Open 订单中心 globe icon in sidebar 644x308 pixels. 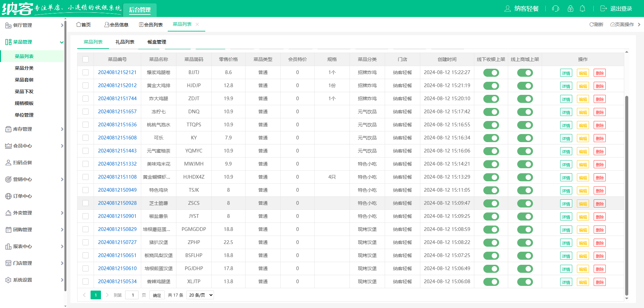8,196
